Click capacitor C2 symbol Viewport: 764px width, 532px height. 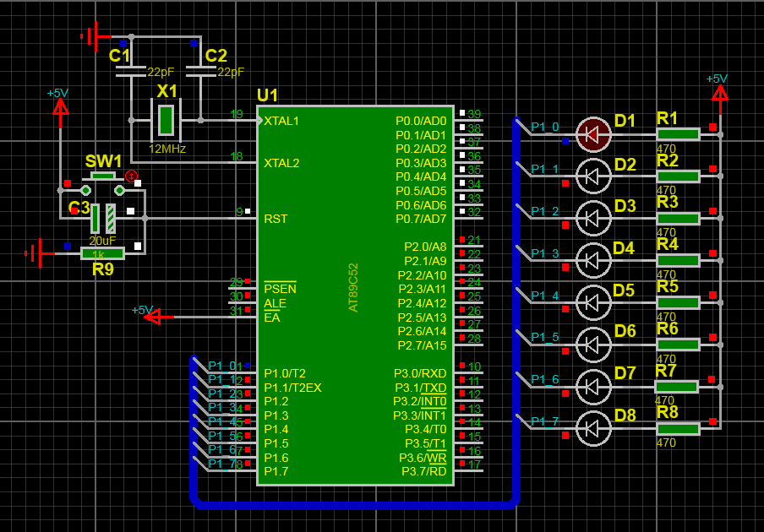click(201, 72)
